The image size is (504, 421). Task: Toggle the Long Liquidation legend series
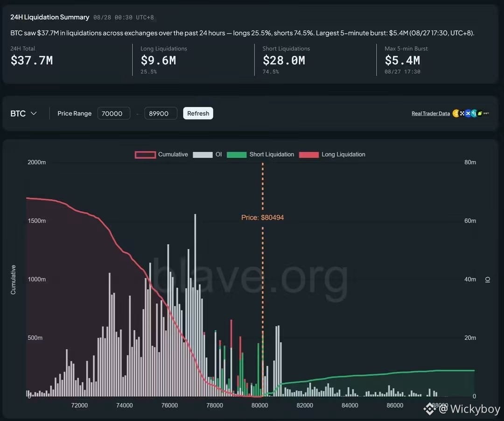(332, 154)
